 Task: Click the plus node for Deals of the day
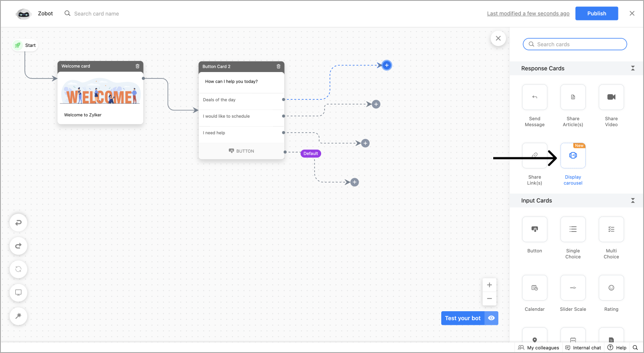[387, 65]
